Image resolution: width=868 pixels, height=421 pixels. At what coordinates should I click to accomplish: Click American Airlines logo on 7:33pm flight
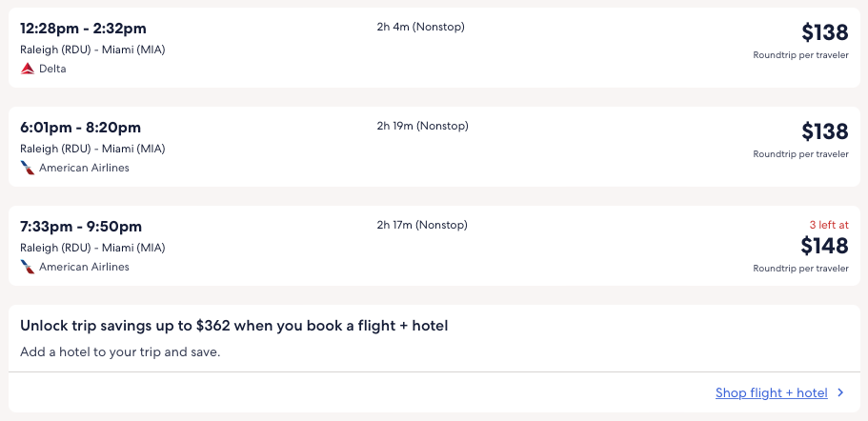point(28,267)
